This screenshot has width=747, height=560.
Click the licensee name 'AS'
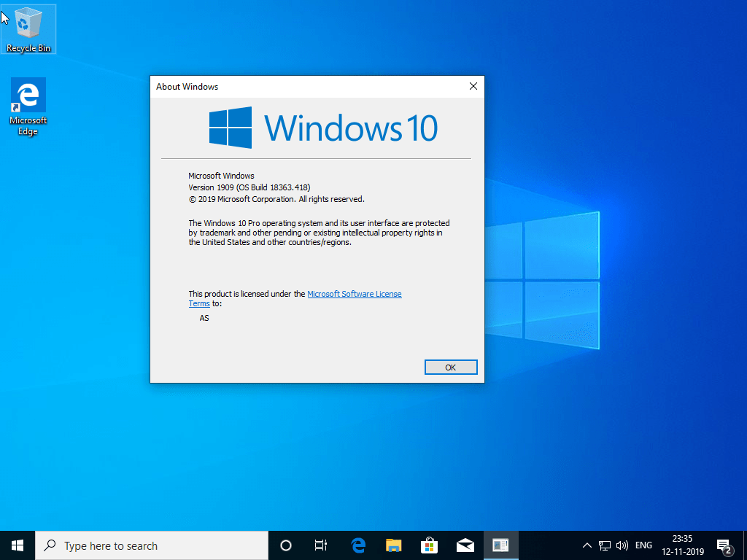(x=204, y=318)
